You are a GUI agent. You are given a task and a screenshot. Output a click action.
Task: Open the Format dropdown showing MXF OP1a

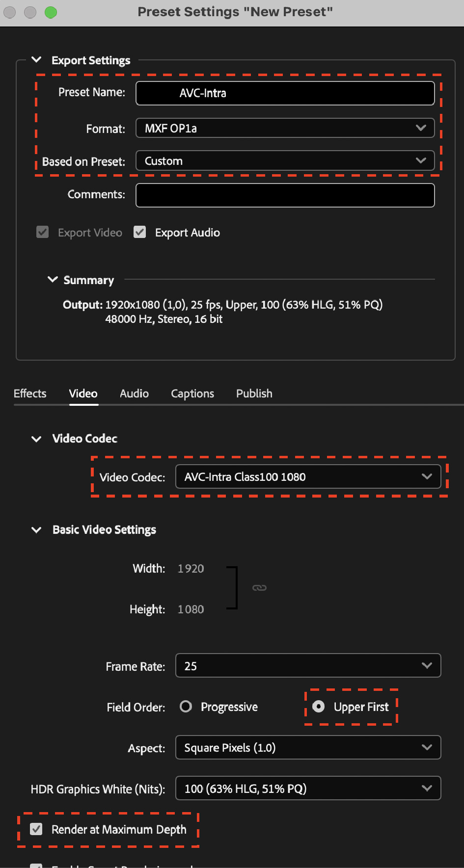pos(285,128)
